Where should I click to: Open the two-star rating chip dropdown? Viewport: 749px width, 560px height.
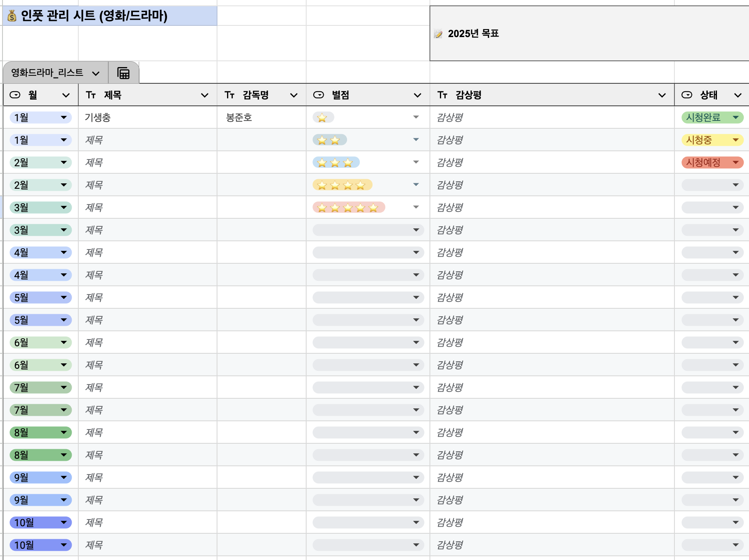[416, 140]
